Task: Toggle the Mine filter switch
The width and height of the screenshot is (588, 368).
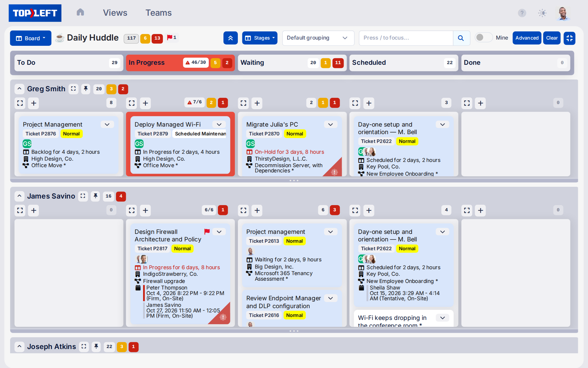Action: click(483, 38)
